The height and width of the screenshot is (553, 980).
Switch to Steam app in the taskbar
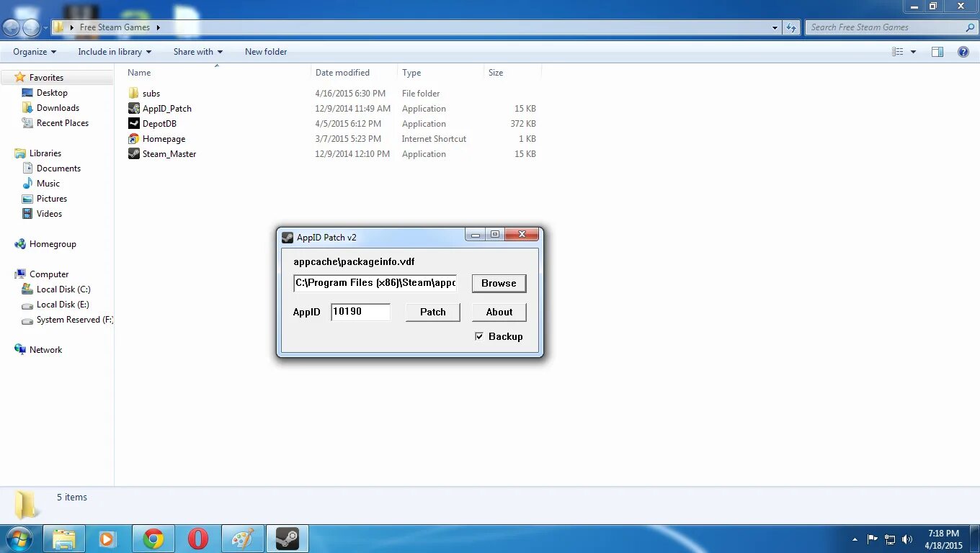pos(288,539)
